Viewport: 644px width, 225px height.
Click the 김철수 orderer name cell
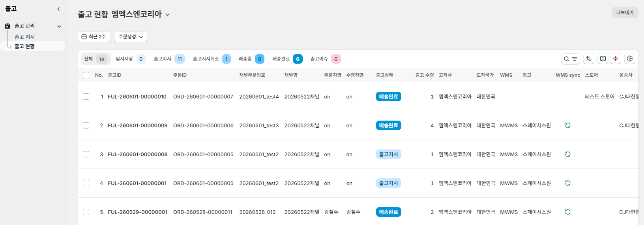331,212
